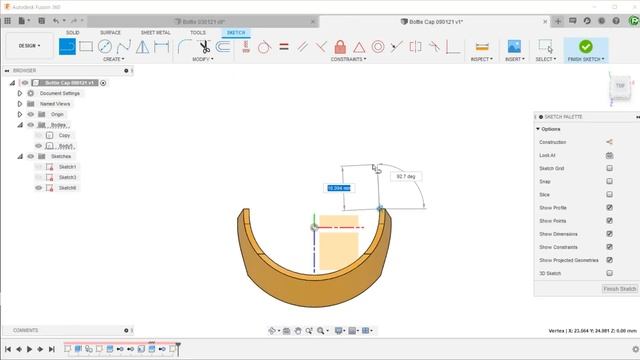Uncheck Show Points
This screenshot has height=360, width=640.
tap(609, 220)
